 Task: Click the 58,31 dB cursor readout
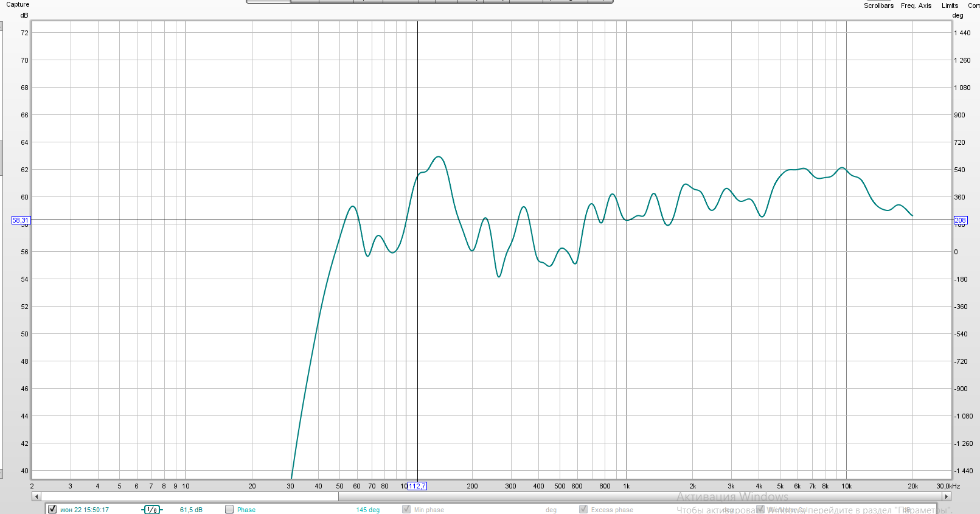20,220
